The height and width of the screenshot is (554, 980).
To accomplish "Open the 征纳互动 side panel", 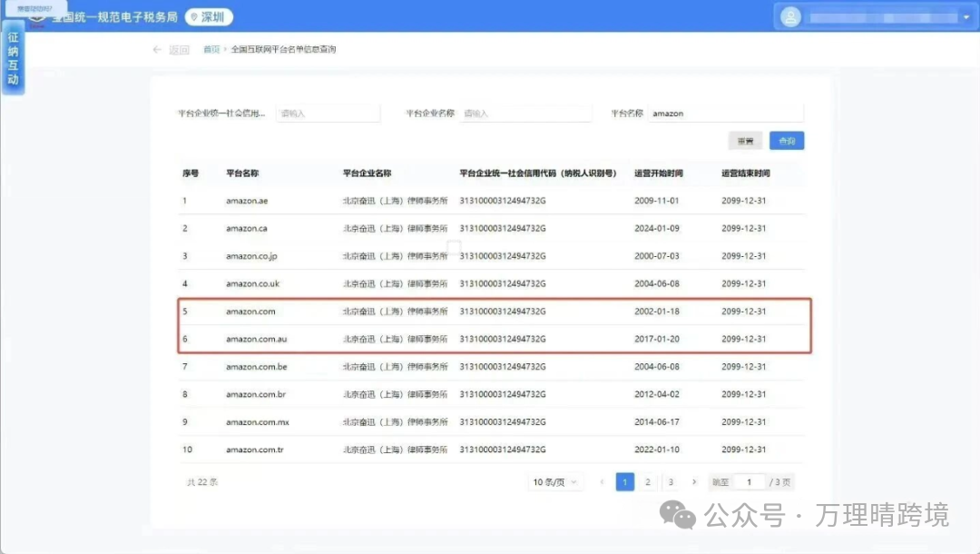I will (x=13, y=58).
